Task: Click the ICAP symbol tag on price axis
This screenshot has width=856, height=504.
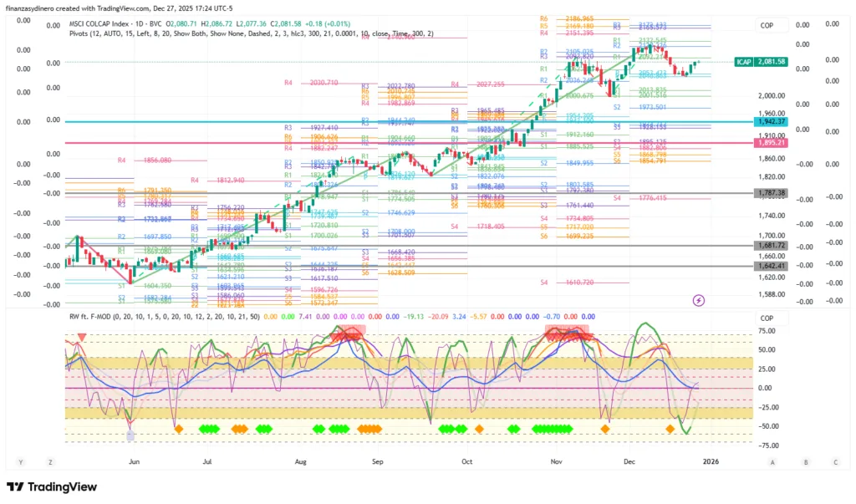Action: point(745,62)
